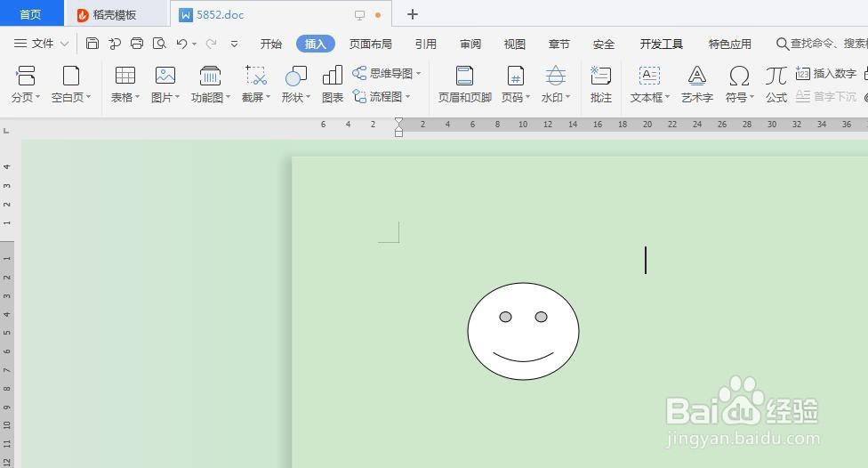Insert word art with 艺术字

(x=697, y=84)
